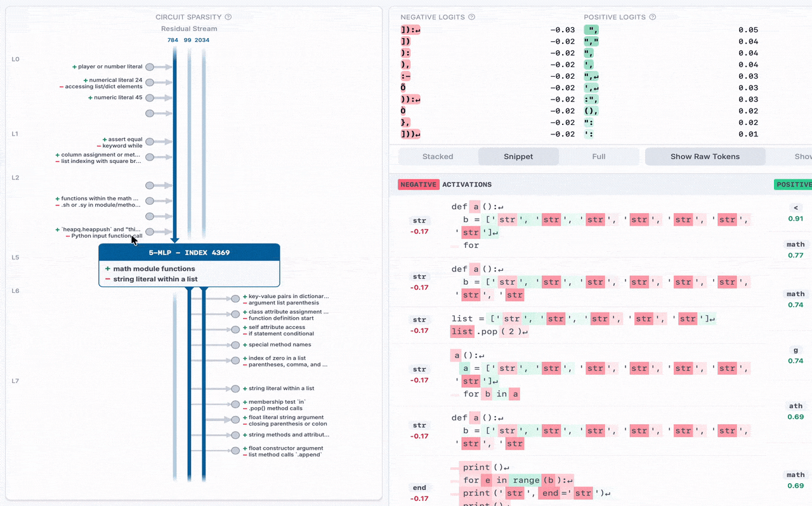Switch to the Stacked view tab
The image size is (812, 506).
(x=438, y=157)
